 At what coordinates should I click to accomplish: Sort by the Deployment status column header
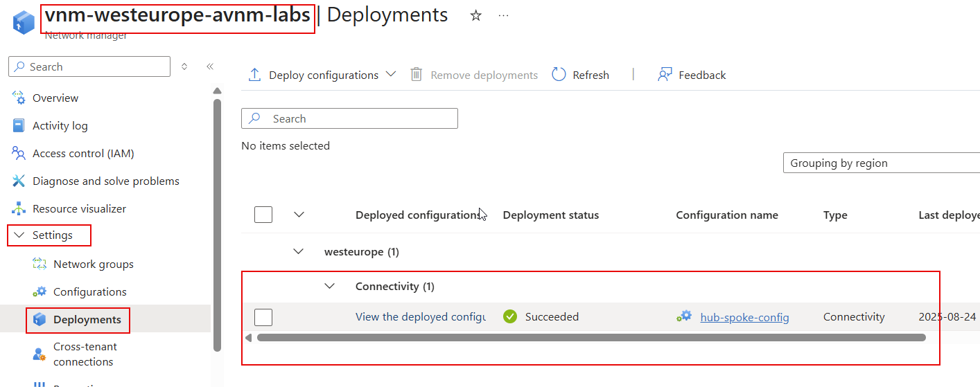[551, 215]
